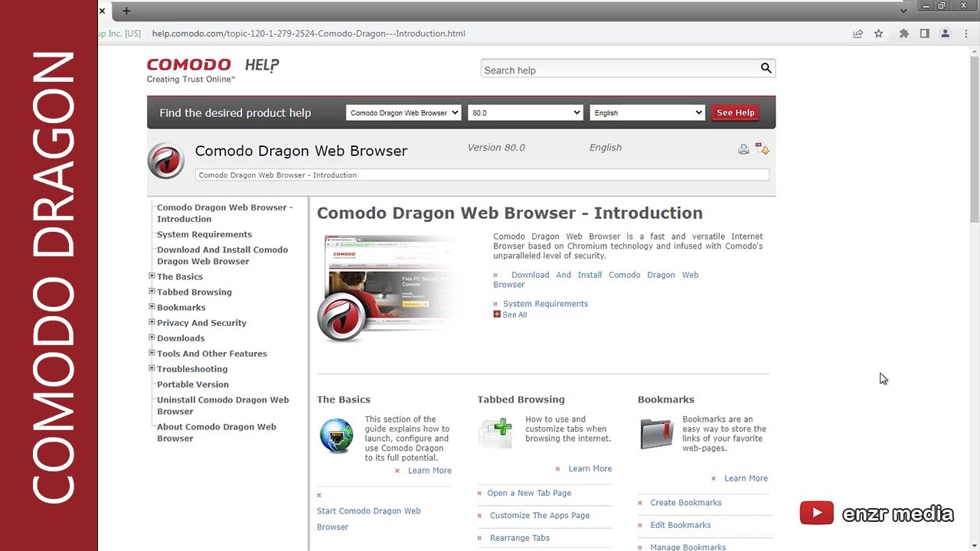Screen dimensions: 980x551
Task: Open the Customize The Apps Page link
Action: [540, 515]
